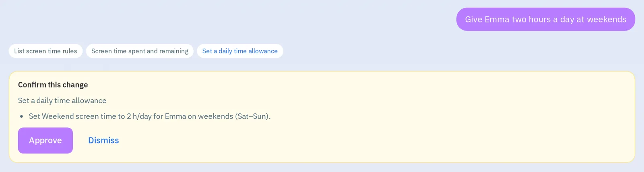Click the (Sat–Sun) text in the summary

click(253, 116)
